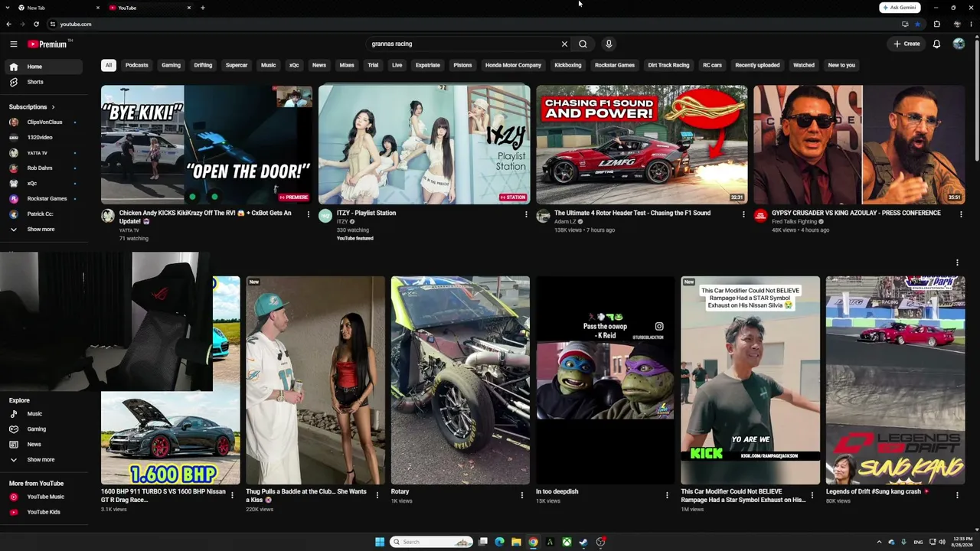Open Explore Music in the sidebar
This screenshot has width=980, height=551.
[x=44, y=414]
